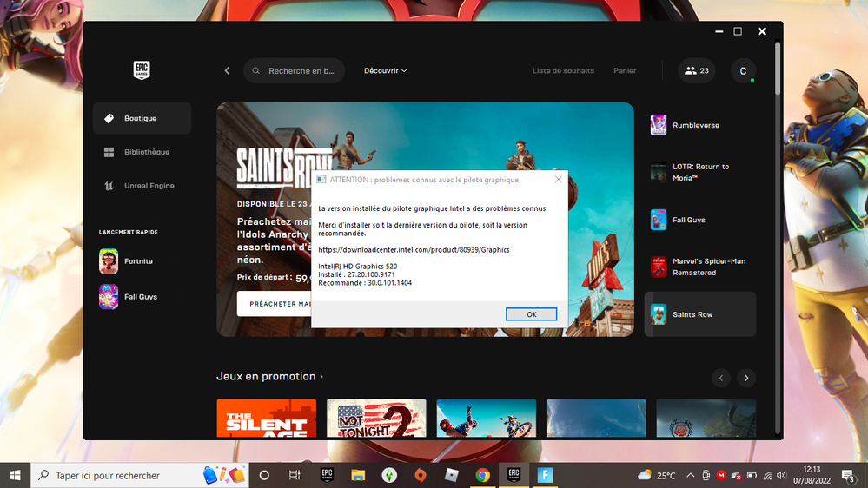Select LOTR: Return to Moria in the list
The image size is (868, 488).
pyautogui.click(x=699, y=172)
